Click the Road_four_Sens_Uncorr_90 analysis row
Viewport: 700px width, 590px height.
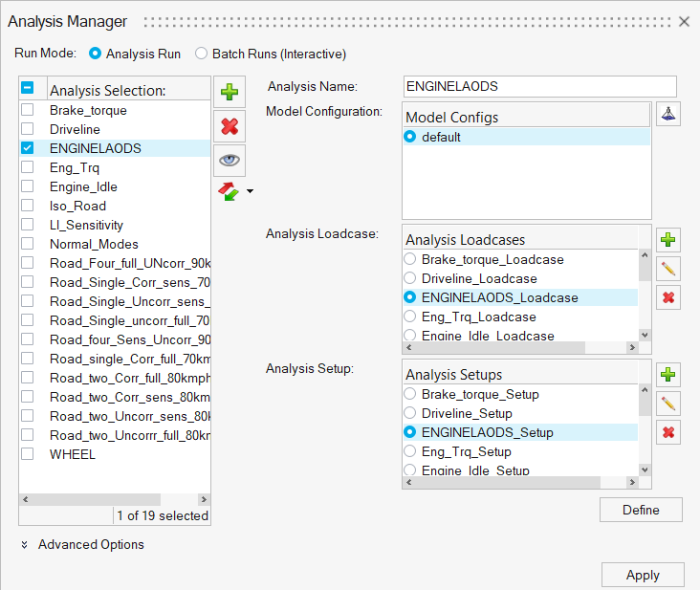(115, 339)
